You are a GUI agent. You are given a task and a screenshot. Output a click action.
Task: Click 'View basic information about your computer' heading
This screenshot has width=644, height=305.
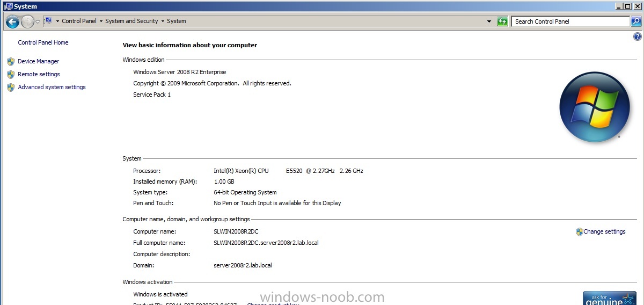[x=190, y=45]
